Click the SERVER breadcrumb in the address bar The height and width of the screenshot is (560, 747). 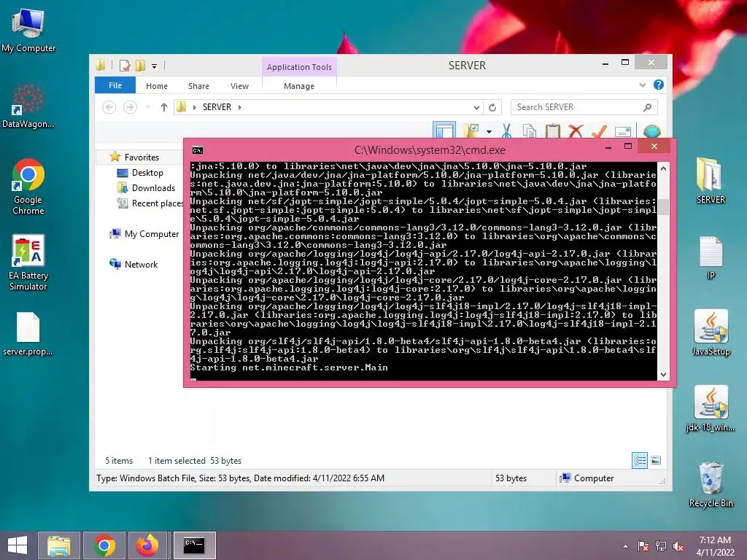pos(217,107)
